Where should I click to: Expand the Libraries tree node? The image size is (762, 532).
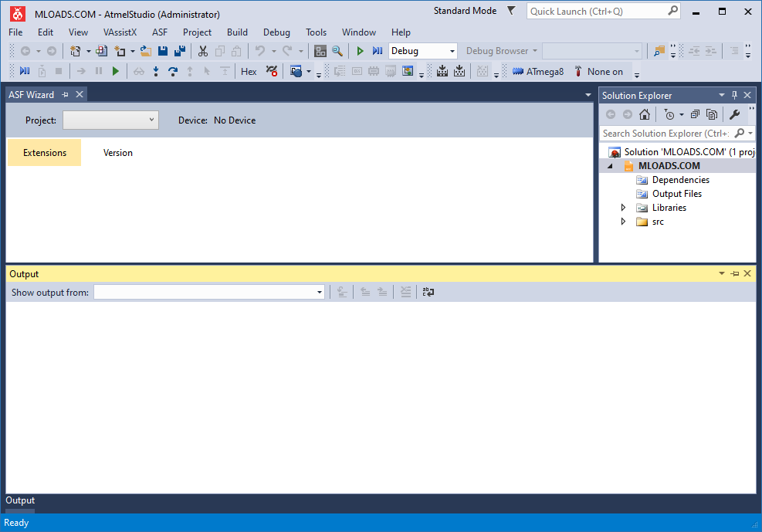(623, 208)
